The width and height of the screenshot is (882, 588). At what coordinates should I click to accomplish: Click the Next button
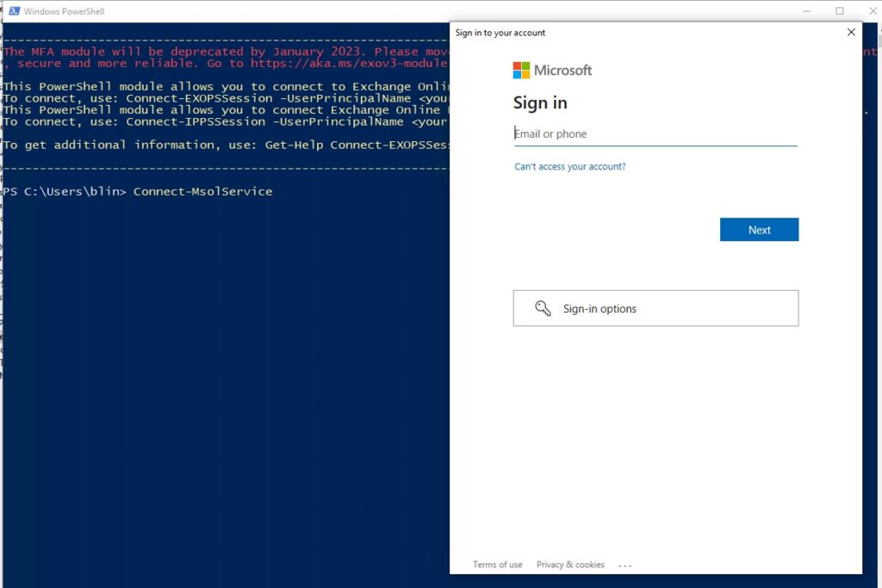coord(759,229)
